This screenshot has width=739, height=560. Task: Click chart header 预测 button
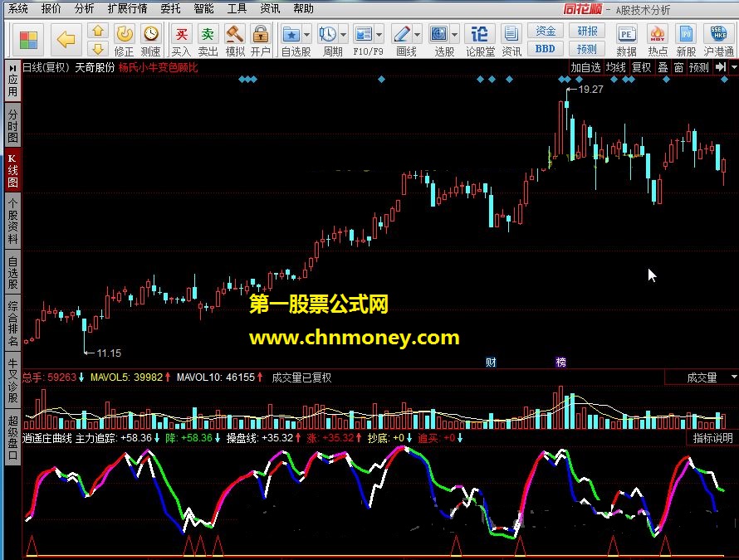[699, 67]
